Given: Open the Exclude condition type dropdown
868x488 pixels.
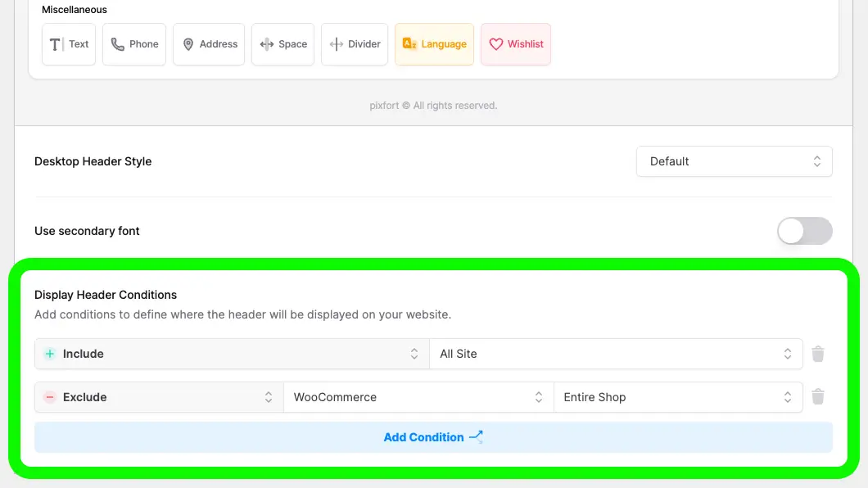Looking at the screenshot, I should pos(160,397).
